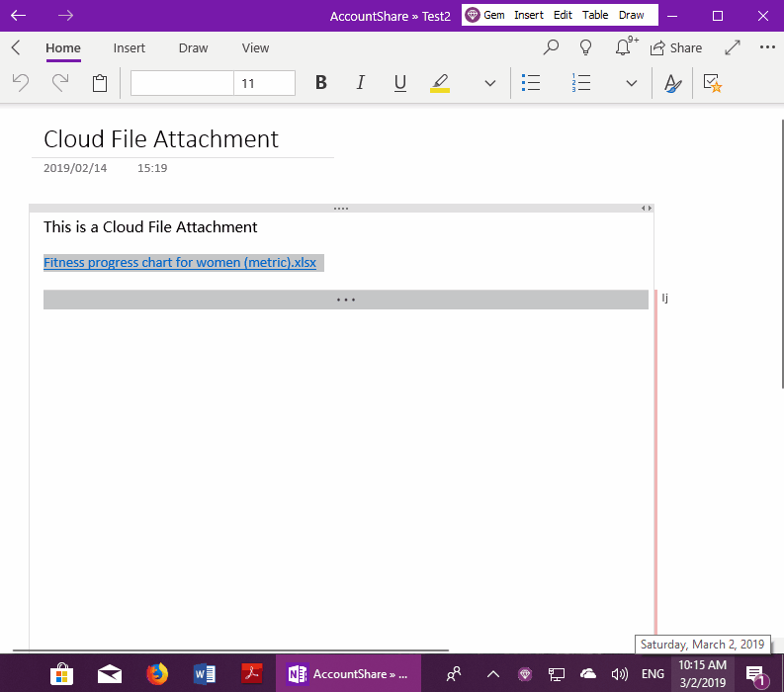Open Word from the taskbar
The width and height of the screenshot is (784, 692).
click(205, 674)
